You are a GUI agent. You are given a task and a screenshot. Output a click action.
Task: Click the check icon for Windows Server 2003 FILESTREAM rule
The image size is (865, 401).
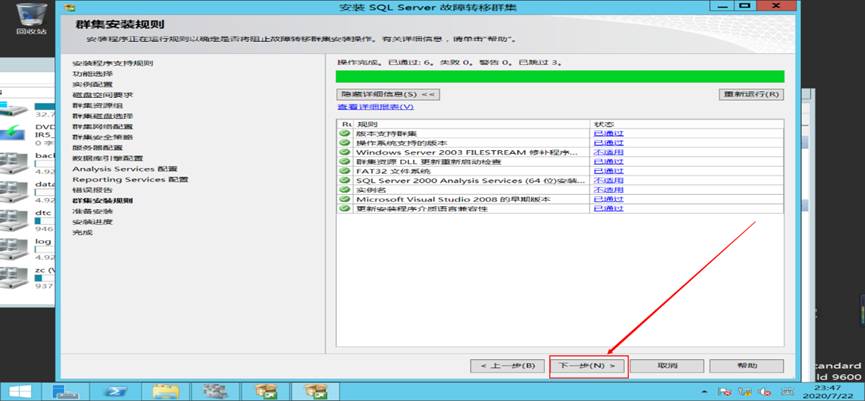344,152
